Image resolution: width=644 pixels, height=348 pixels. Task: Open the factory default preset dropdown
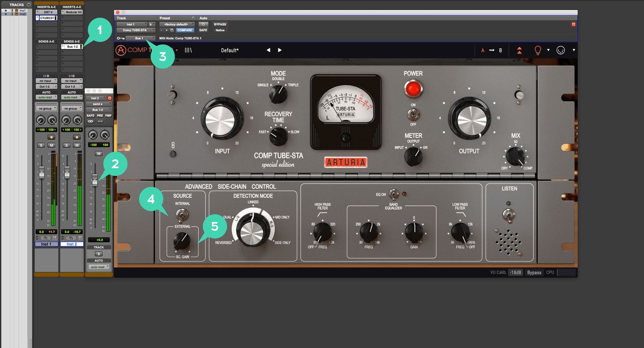pos(177,24)
